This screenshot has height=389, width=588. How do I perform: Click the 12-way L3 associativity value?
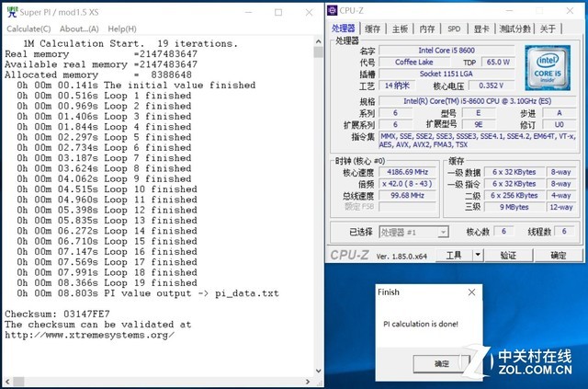tap(561, 207)
